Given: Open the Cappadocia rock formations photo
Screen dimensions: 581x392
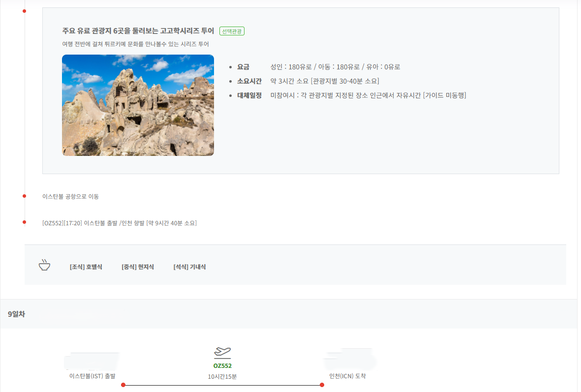Looking at the screenshot, I should [x=138, y=105].
